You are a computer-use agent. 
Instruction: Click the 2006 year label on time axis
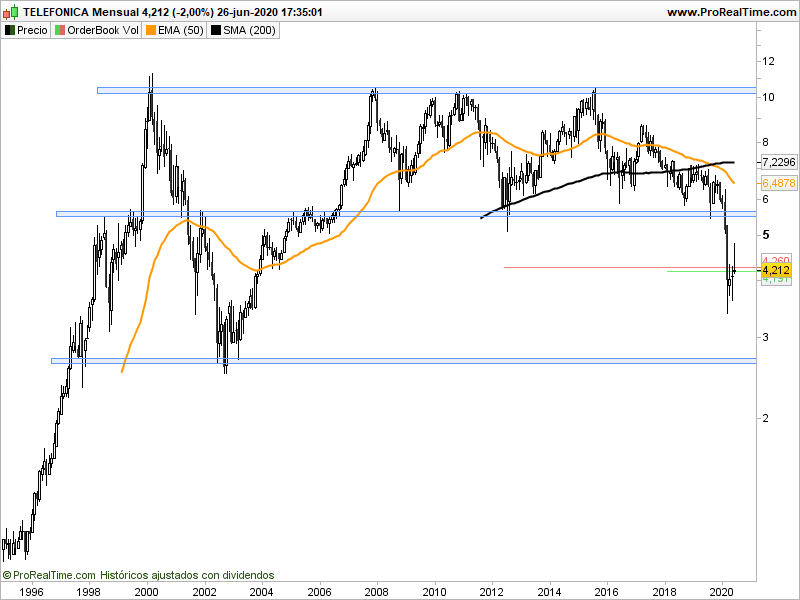point(320,592)
